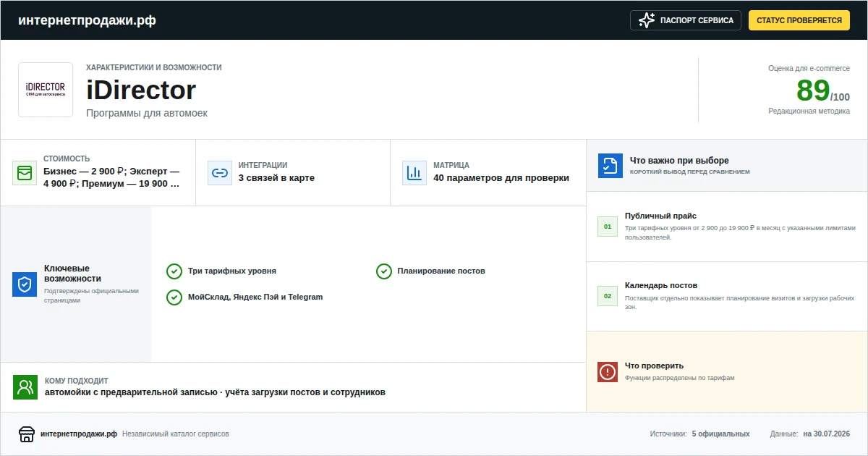Click the green wallet icon next to Стоимость
This screenshot has height=456, width=868.
(25, 173)
